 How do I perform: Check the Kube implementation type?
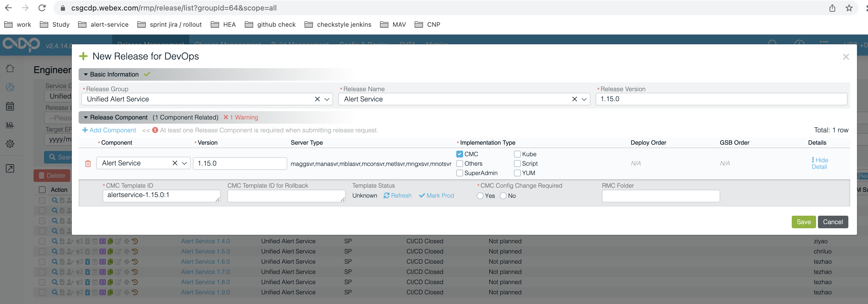pos(517,154)
